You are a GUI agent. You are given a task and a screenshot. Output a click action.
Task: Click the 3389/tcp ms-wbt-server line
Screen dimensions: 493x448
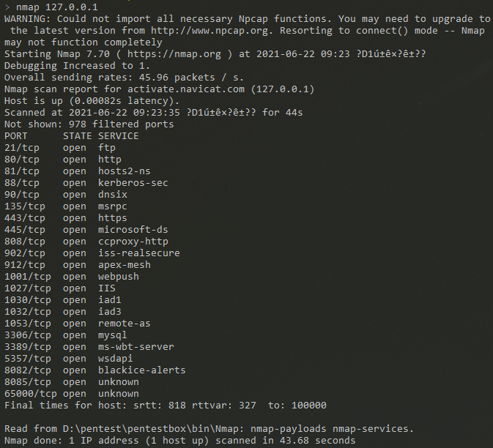89,346
